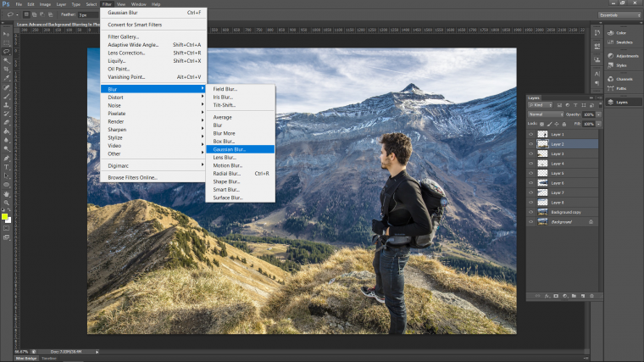Expand the Sharpen submenu
The height and width of the screenshot is (362, 644).
(x=153, y=130)
